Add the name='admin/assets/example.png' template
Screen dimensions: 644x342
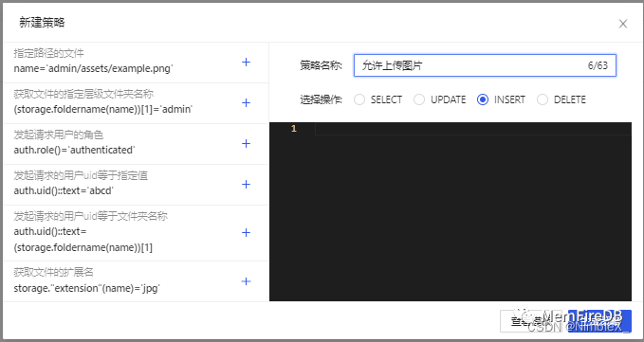click(246, 63)
